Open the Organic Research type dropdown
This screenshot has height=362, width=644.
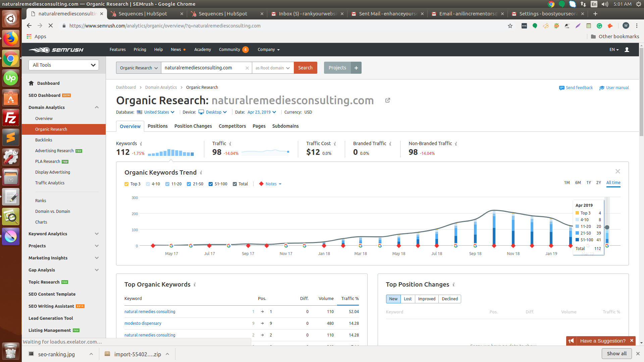(x=139, y=68)
